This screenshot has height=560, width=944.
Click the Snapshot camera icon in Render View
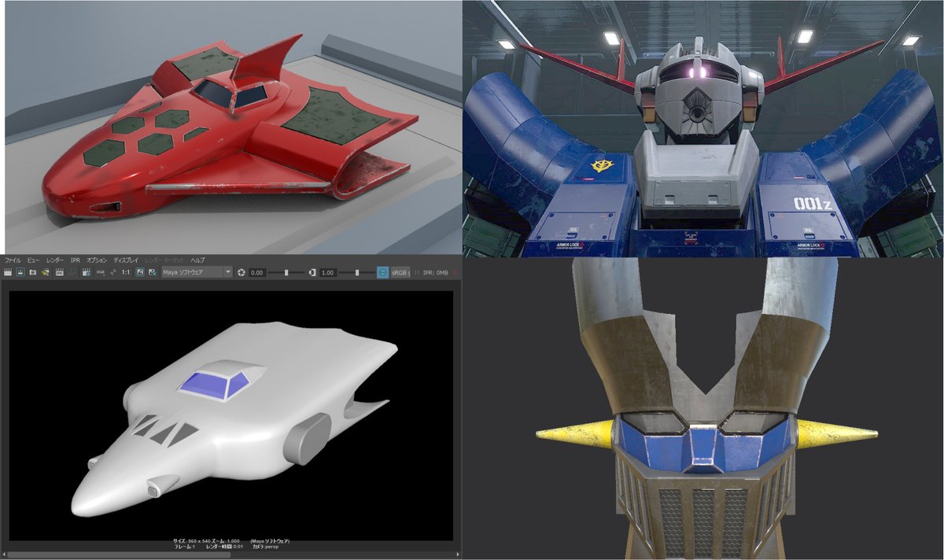coord(33,272)
